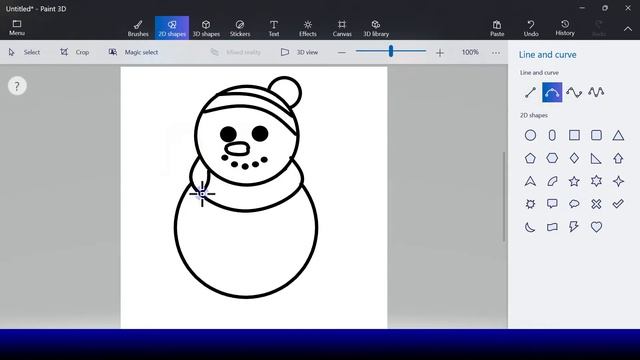
Task: Select the Triangle shape
Action: click(618, 135)
